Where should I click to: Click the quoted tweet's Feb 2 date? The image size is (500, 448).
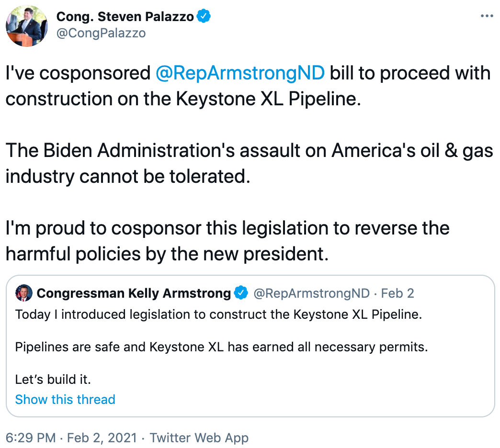pyautogui.click(x=398, y=293)
